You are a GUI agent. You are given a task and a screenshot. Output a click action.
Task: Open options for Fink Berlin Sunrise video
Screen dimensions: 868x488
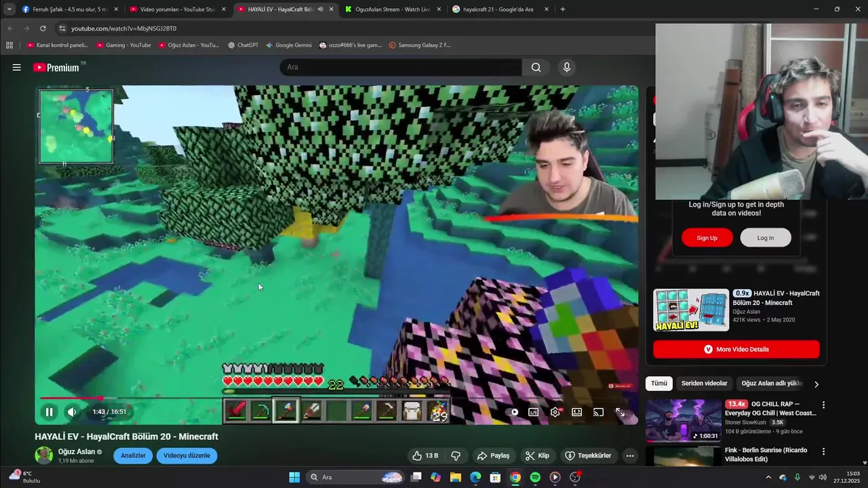pos(824,451)
